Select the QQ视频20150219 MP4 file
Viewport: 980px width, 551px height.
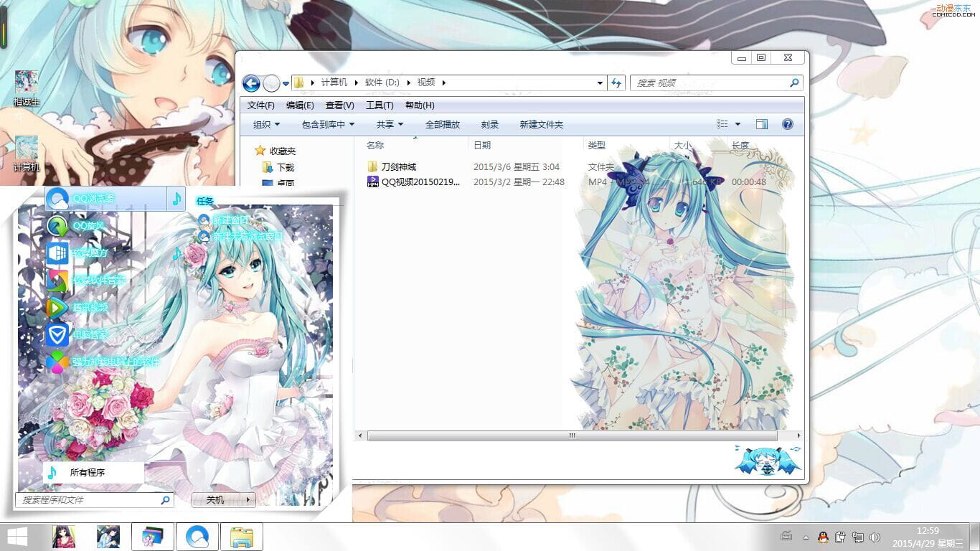[420, 182]
